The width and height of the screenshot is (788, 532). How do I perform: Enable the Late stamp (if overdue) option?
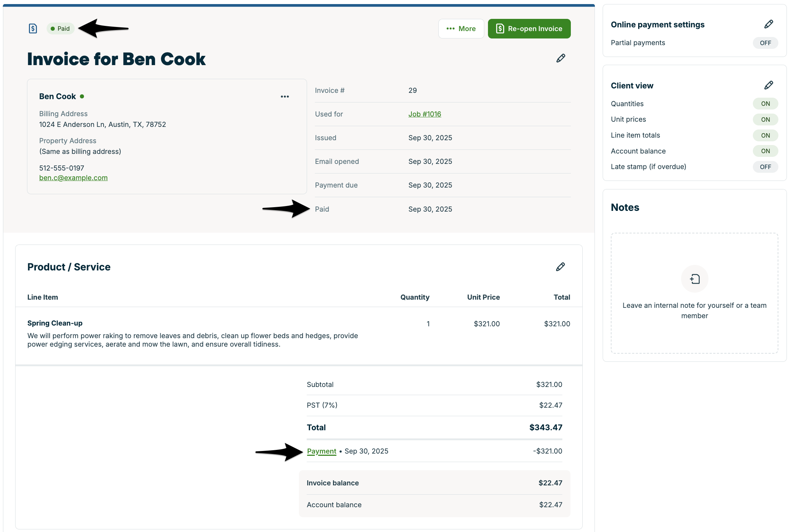tap(765, 167)
